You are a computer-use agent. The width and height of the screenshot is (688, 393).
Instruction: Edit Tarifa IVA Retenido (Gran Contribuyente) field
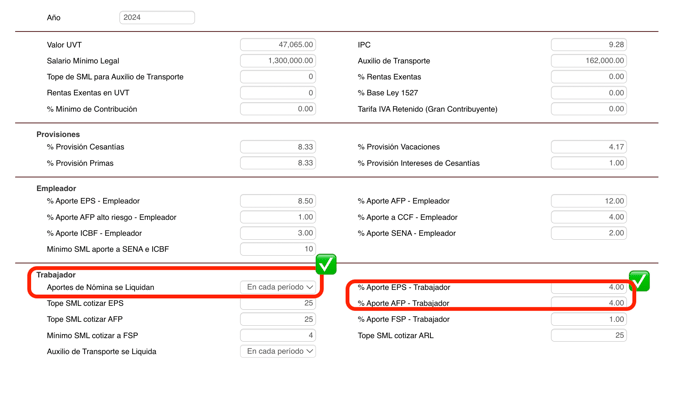589,109
